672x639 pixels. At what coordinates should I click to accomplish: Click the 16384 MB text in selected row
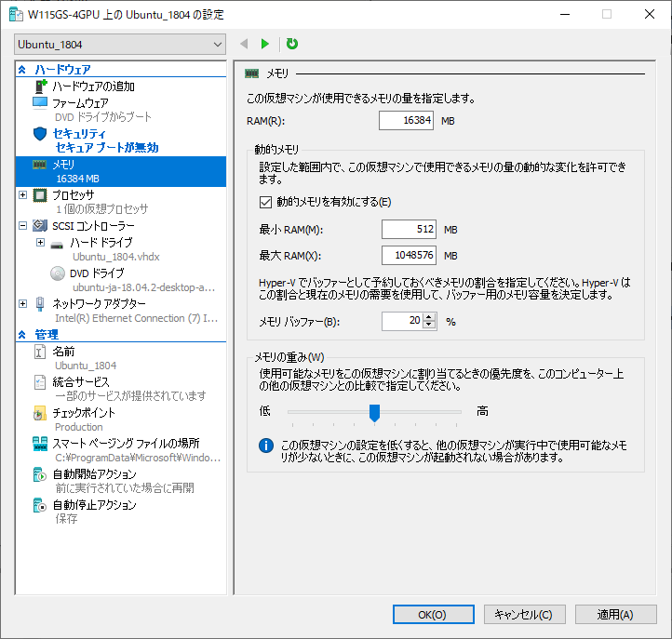(77, 179)
